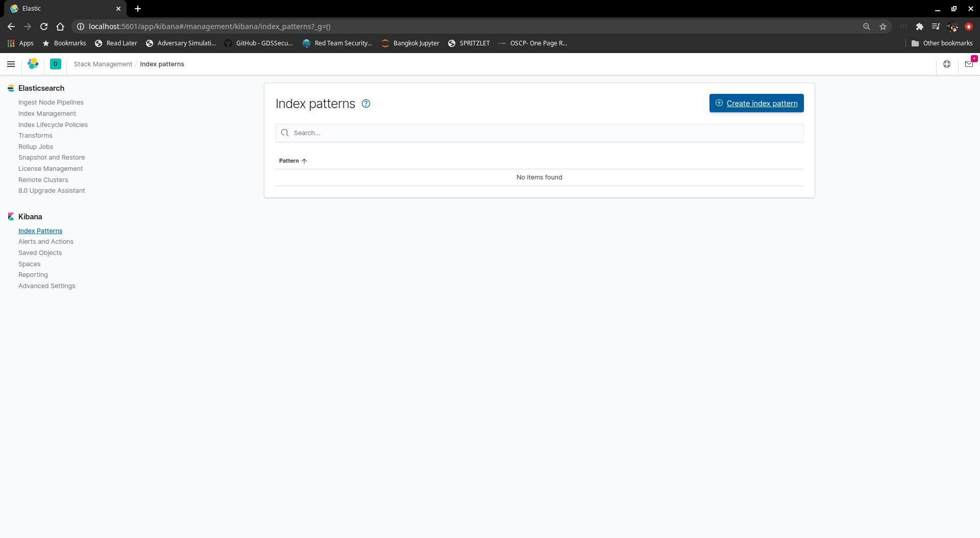Open Rollup Jobs
This screenshot has width=980, height=538.
point(36,147)
